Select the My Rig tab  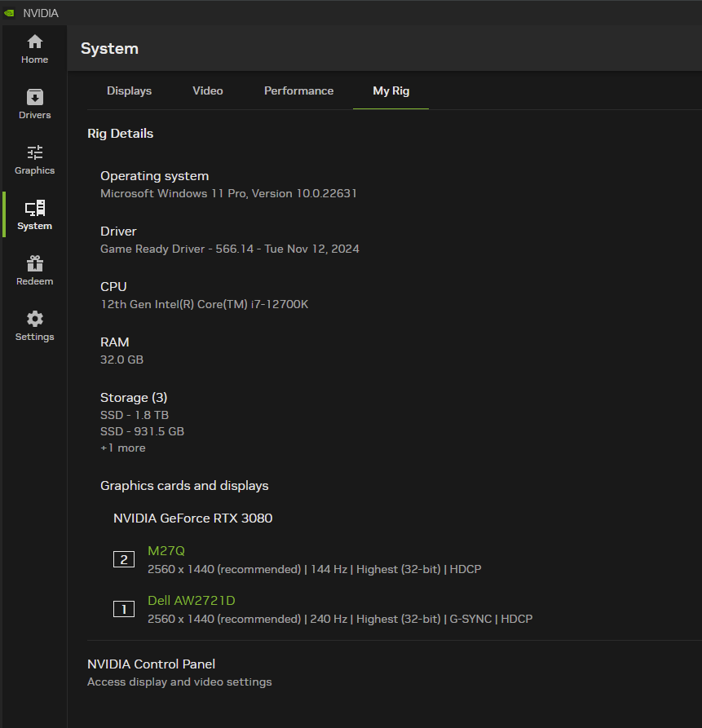[391, 91]
